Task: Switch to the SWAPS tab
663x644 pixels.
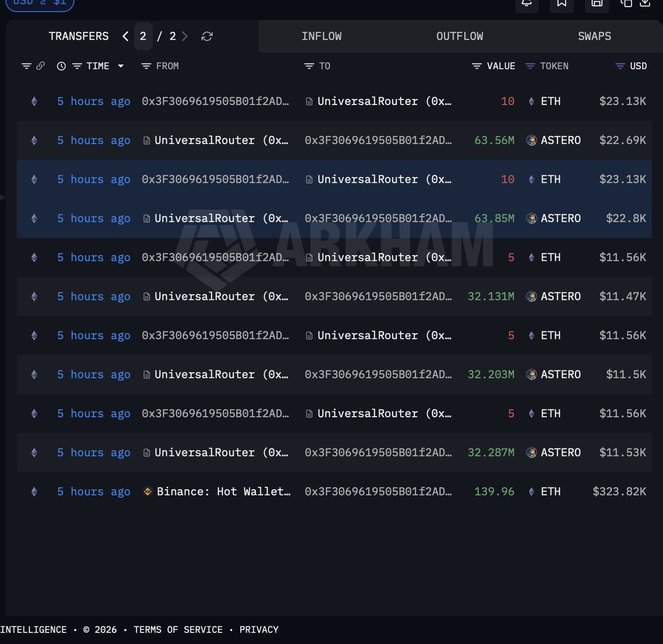Action: coord(594,36)
